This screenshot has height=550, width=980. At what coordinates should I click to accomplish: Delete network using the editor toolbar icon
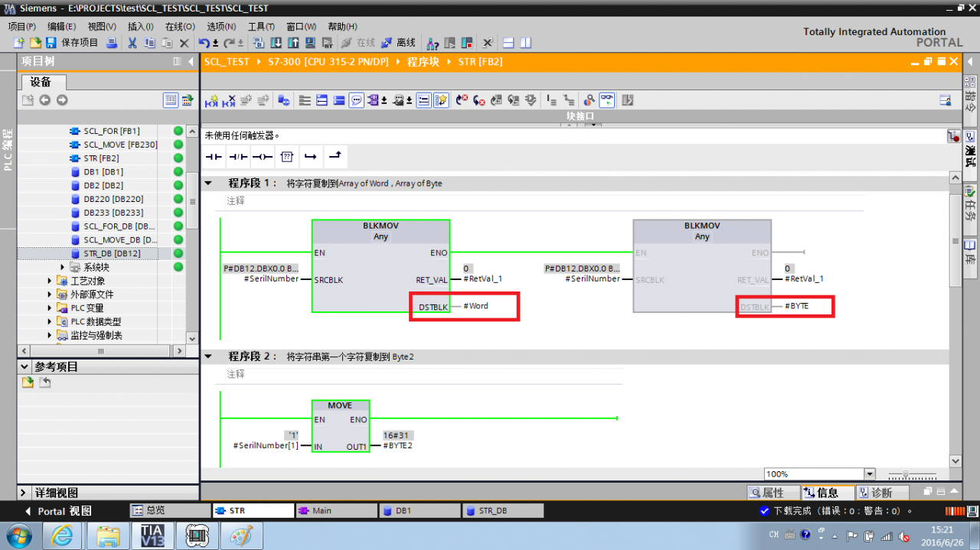pyautogui.click(x=228, y=100)
